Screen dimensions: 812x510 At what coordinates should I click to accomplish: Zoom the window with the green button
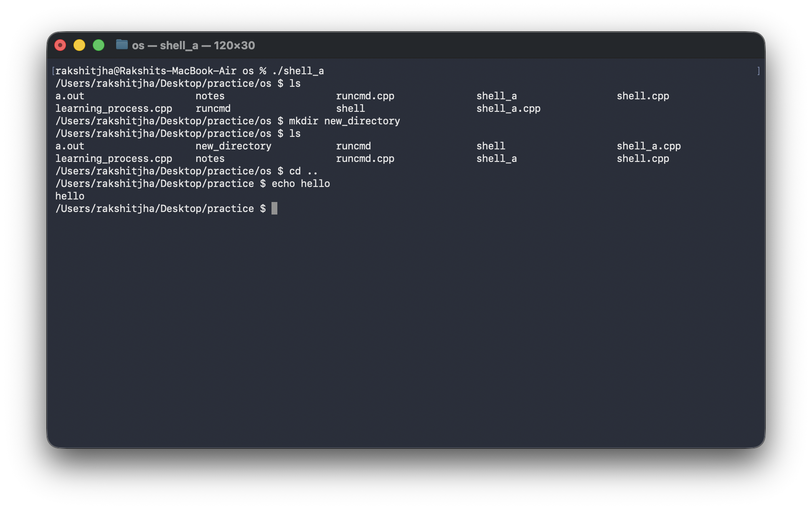click(99, 45)
